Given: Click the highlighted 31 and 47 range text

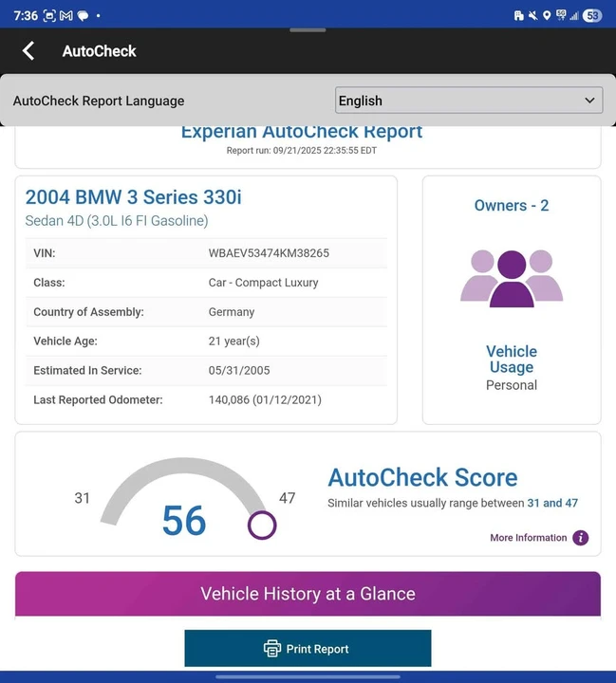Looking at the screenshot, I should coord(552,503).
